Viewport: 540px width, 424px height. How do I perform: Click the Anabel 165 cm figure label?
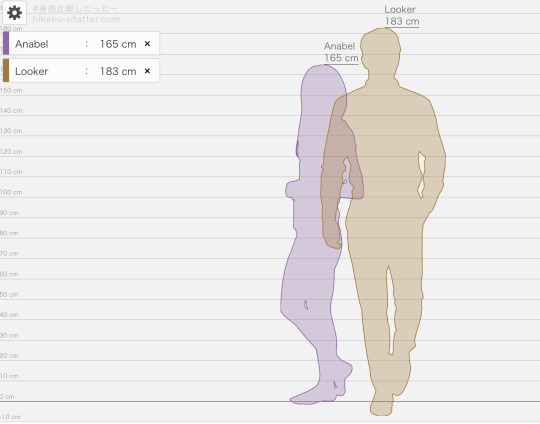341,52
